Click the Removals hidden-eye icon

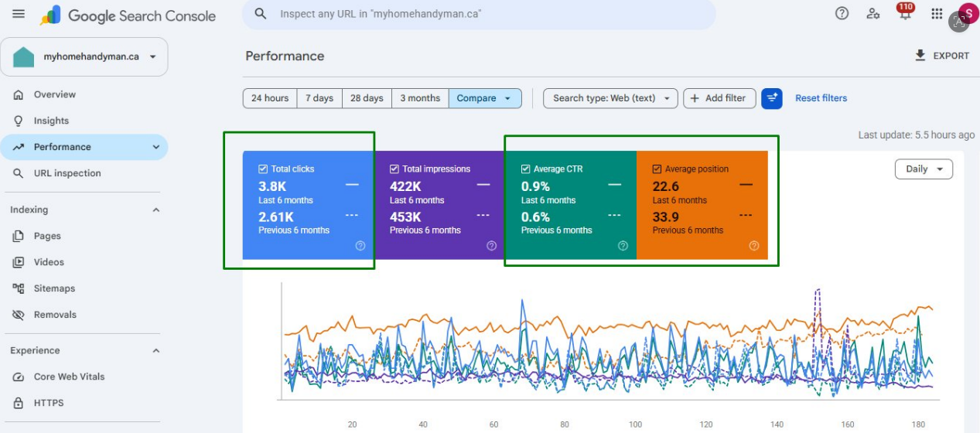coord(19,315)
